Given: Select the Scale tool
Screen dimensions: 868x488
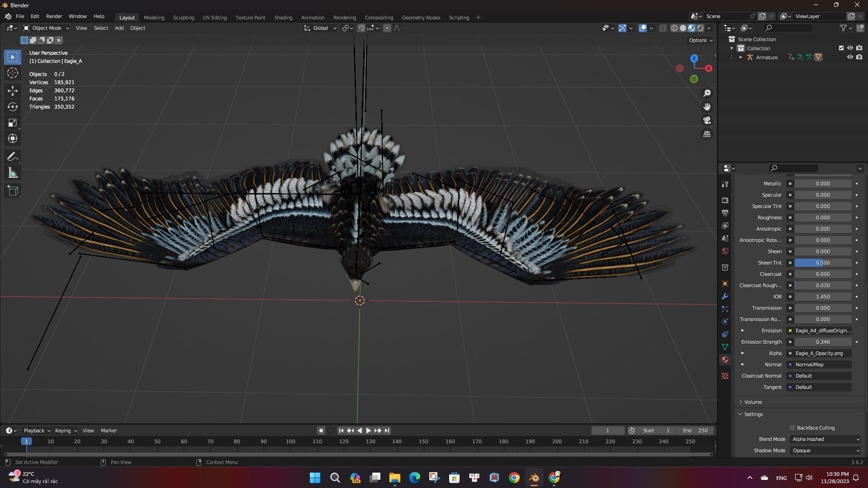Looking at the screenshot, I should pyautogui.click(x=13, y=123).
